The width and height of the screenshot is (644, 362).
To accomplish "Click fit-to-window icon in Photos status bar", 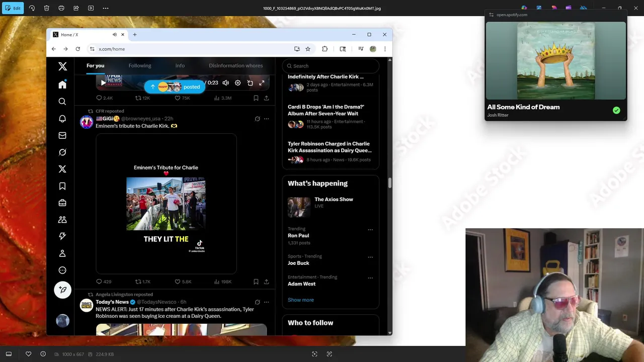I will pyautogui.click(x=314, y=354).
